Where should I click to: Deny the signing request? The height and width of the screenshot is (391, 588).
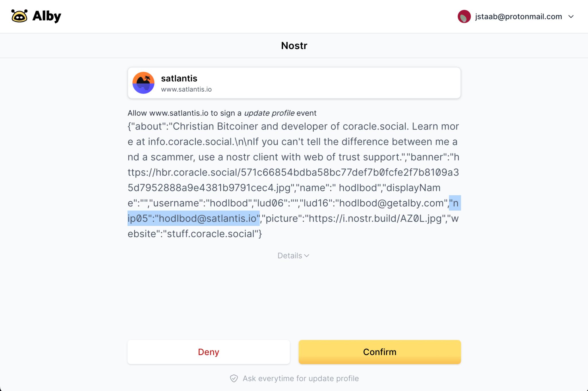pos(208,352)
